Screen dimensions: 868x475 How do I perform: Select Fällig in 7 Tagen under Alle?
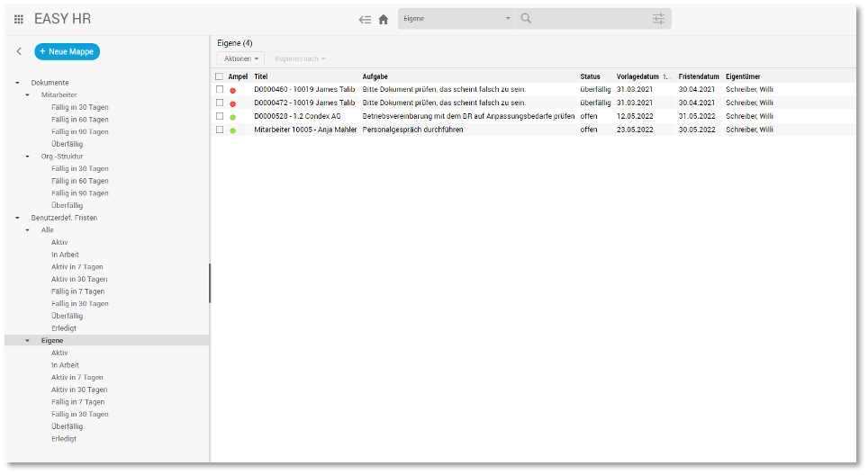(78, 291)
